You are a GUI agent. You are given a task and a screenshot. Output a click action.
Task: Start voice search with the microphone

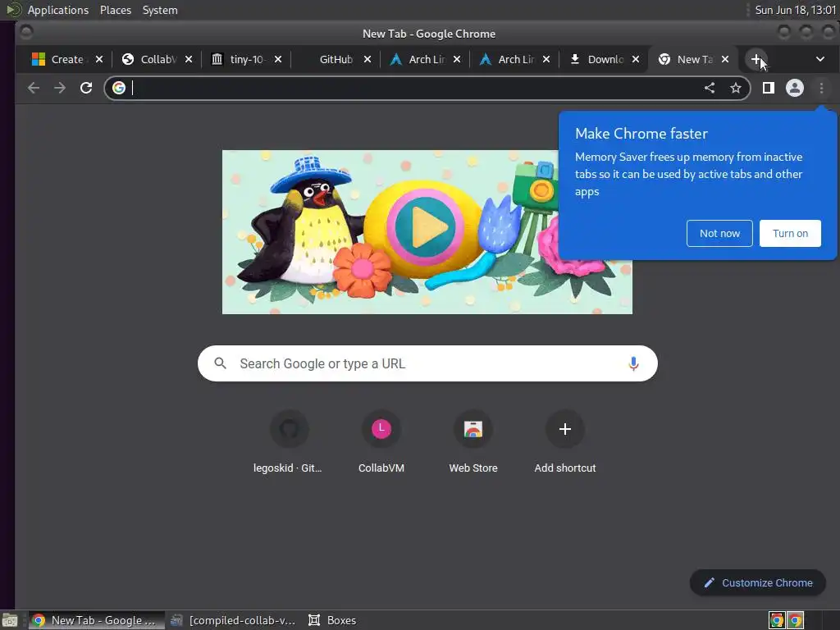[633, 363]
